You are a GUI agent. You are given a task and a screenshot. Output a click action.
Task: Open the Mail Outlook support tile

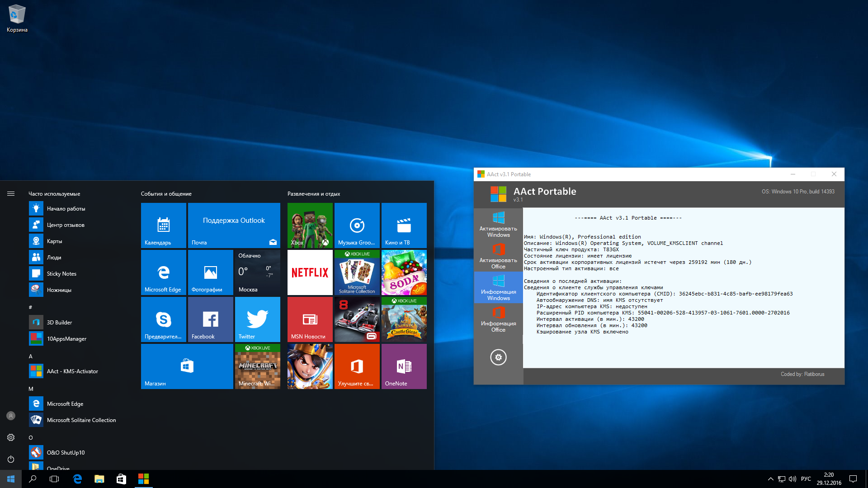[234, 225]
